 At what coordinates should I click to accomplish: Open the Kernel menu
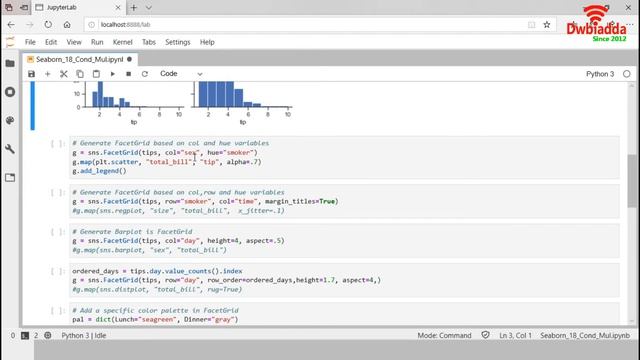click(x=122, y=42)
